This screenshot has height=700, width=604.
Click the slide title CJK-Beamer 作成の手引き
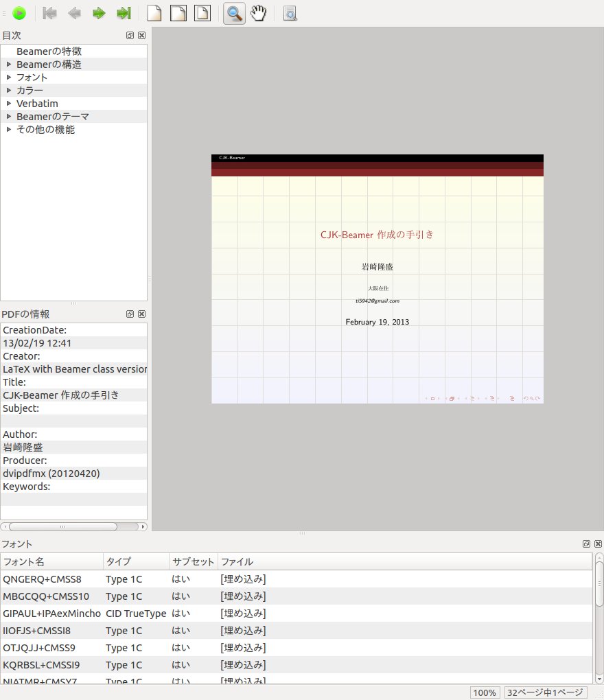pyautogui.click(x=377, y=235)
